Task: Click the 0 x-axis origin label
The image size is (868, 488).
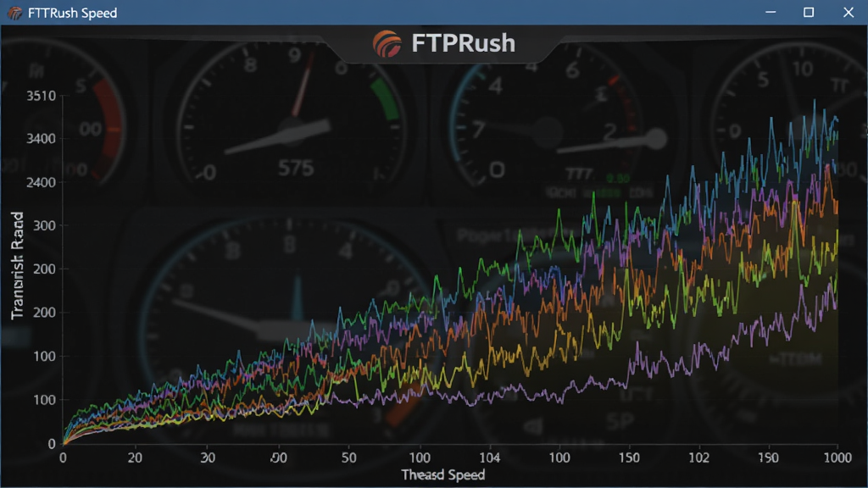Action: [63, 457]
